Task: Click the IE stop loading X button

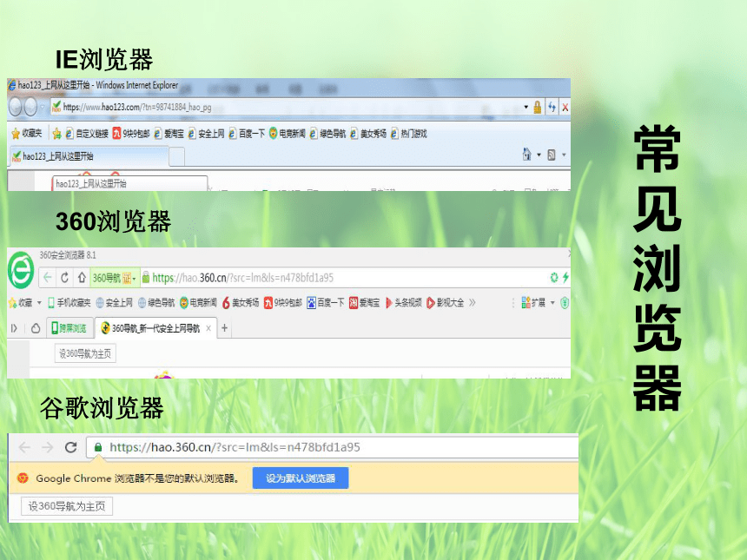Action: tap(565, 107)
